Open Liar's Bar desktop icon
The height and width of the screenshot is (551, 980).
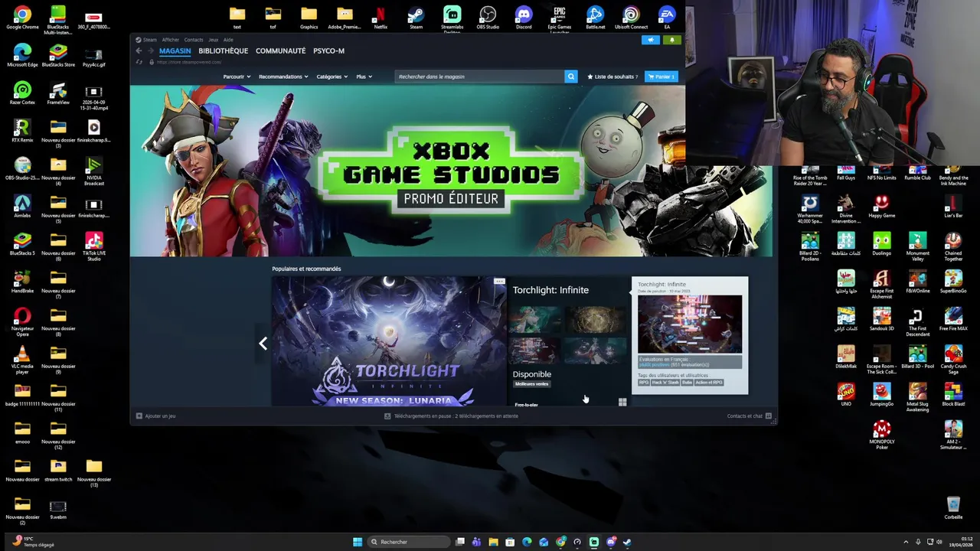tap(953, 207)
